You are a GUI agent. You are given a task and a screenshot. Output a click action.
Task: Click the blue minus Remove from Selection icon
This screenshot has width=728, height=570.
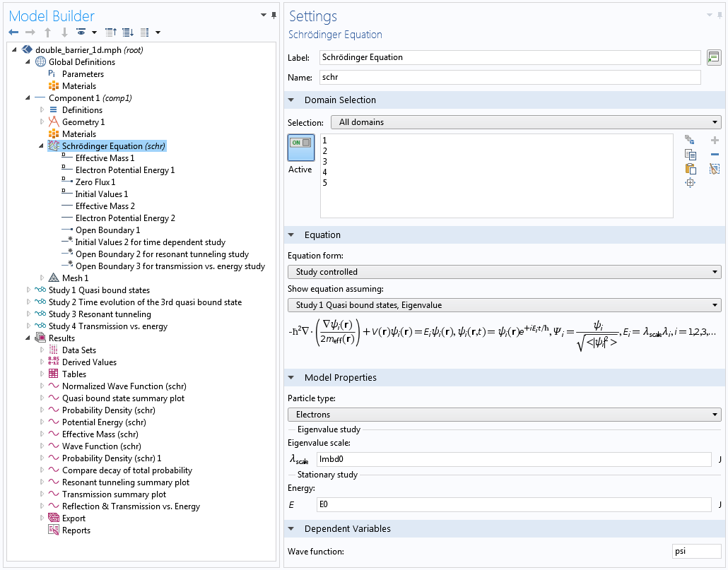[715, 155]
